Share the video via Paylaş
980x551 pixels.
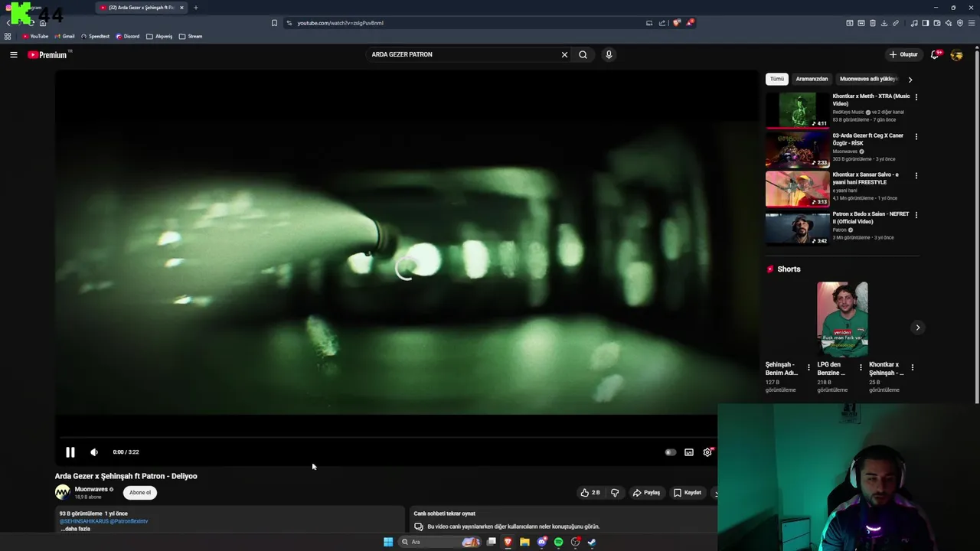coord(646,493)
